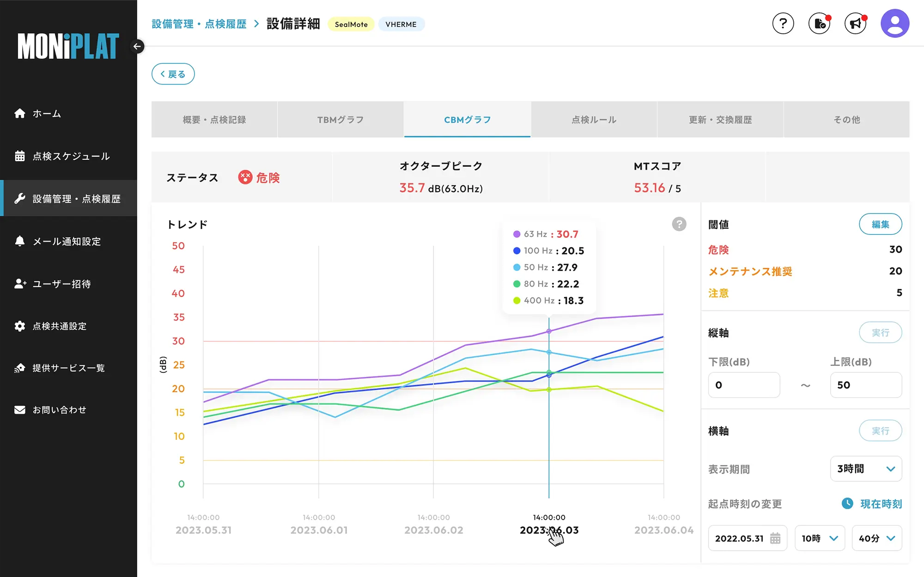Screen dimensions: 924x577
Task: Collapse sidebar with the arrow button
Action: click(x=137, y=46)
